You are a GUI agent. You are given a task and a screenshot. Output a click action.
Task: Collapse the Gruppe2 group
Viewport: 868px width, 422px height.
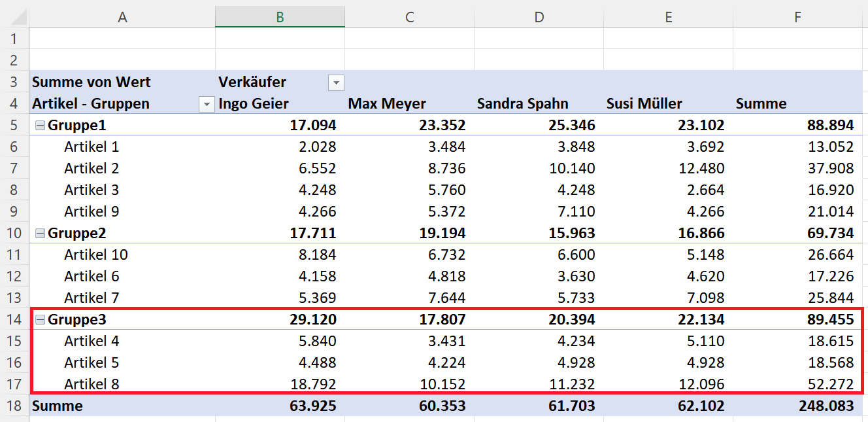pyautogui.click(x=41, y=233)
